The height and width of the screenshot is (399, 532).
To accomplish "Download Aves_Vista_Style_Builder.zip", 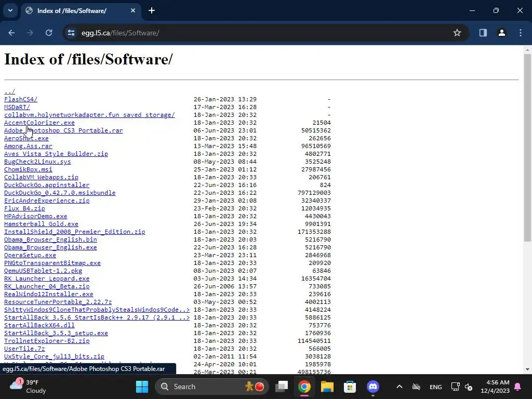I will point(56,154).
